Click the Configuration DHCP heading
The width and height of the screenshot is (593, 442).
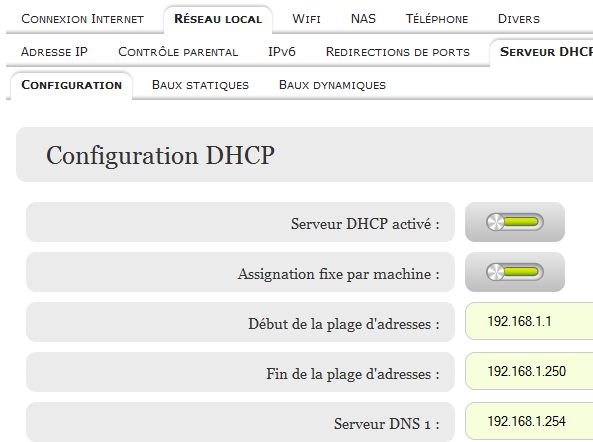(x=160, y=155)
